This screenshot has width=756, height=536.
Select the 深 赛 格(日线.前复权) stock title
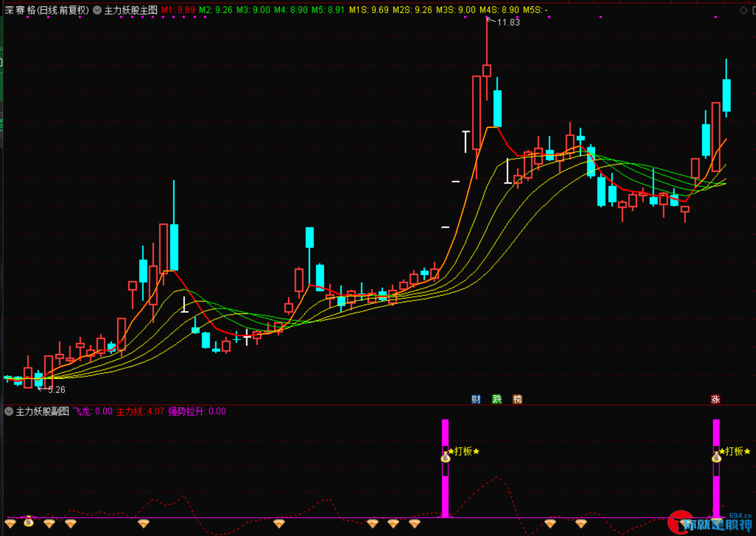click(x=46, y=10)
